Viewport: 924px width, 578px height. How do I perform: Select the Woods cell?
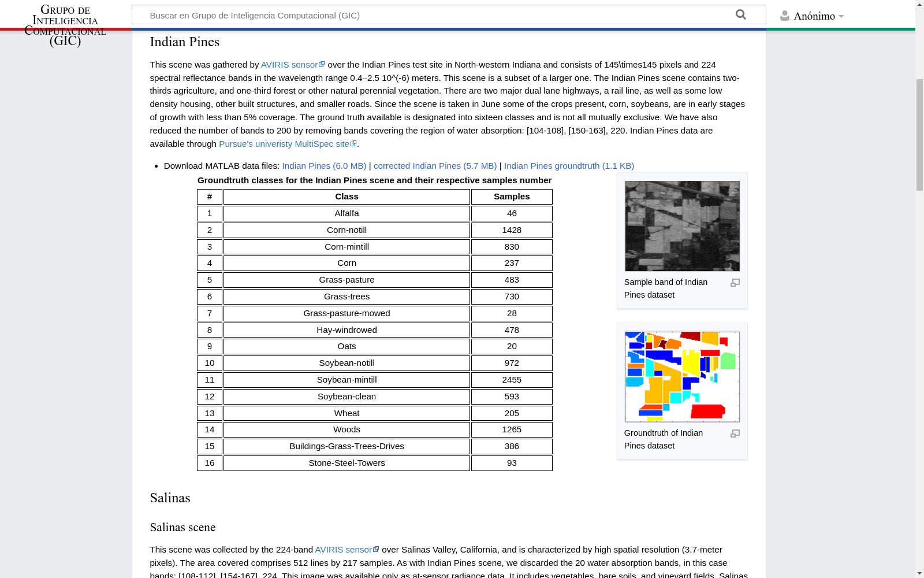point(346,430)
